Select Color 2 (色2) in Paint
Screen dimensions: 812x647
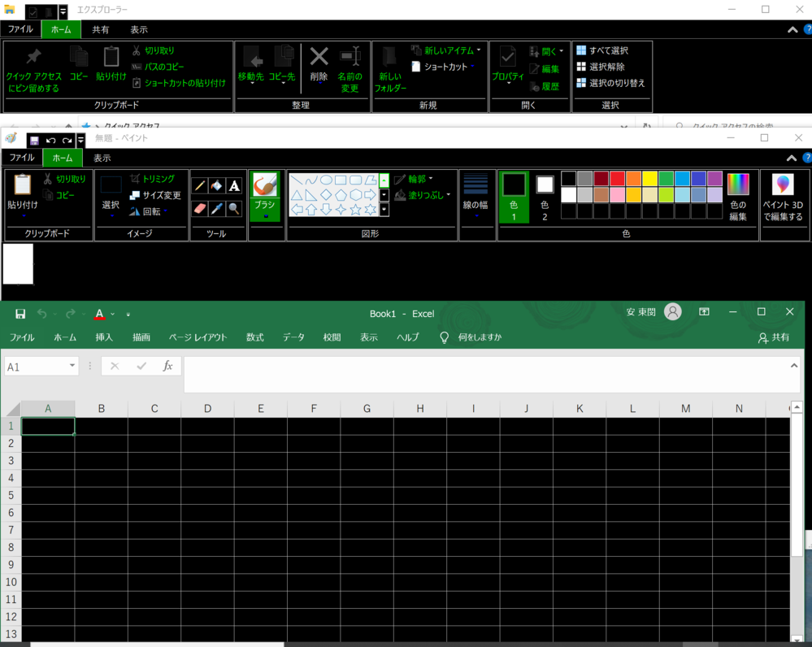(545, 197)
